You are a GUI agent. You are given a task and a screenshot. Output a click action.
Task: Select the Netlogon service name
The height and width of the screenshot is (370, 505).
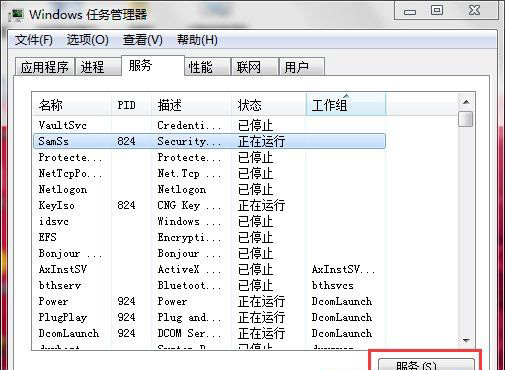[63, 190]
